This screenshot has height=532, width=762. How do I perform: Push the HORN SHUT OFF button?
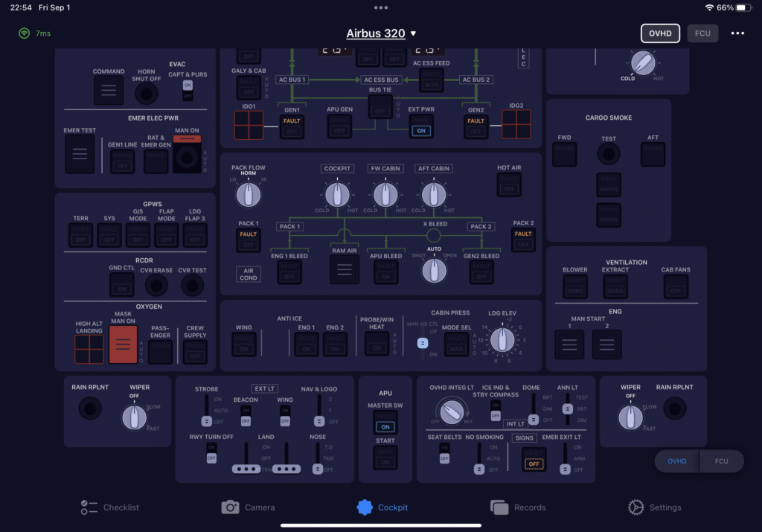pyautogui.click(x=147, y=93)
